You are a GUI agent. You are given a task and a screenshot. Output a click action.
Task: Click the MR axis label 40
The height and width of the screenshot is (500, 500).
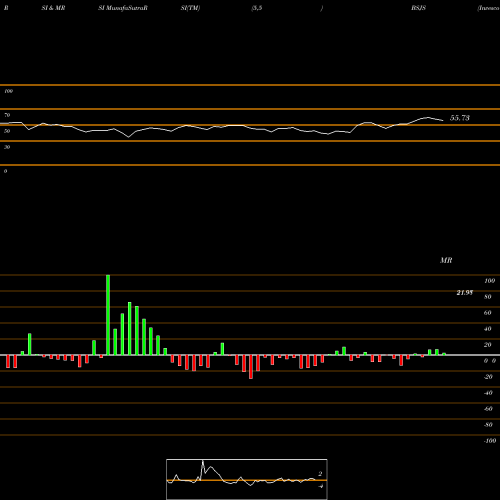(488, 329)
